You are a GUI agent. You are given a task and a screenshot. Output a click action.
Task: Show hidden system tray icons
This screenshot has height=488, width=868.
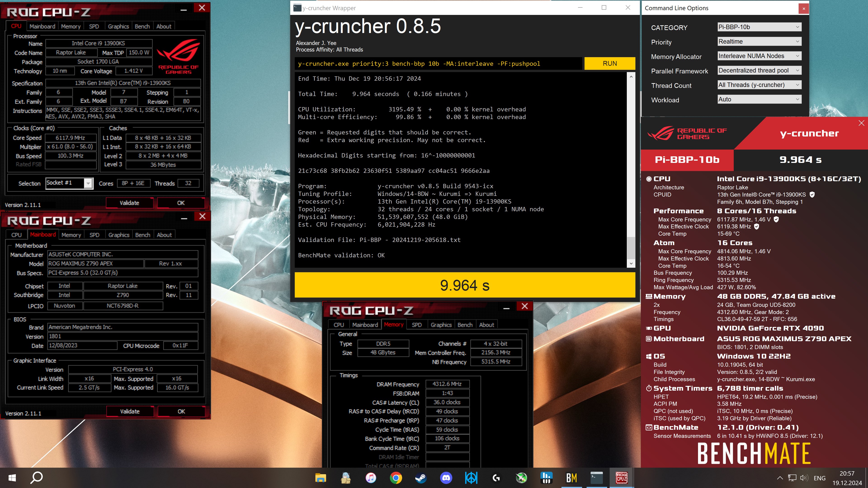coord(780,478)
